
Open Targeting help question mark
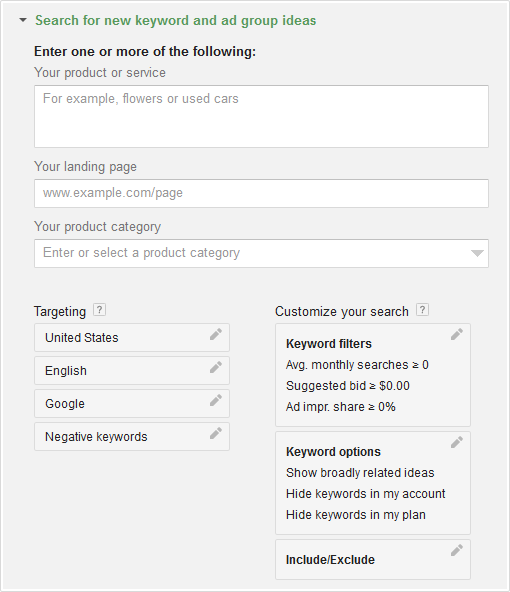(x=99, y=310)
